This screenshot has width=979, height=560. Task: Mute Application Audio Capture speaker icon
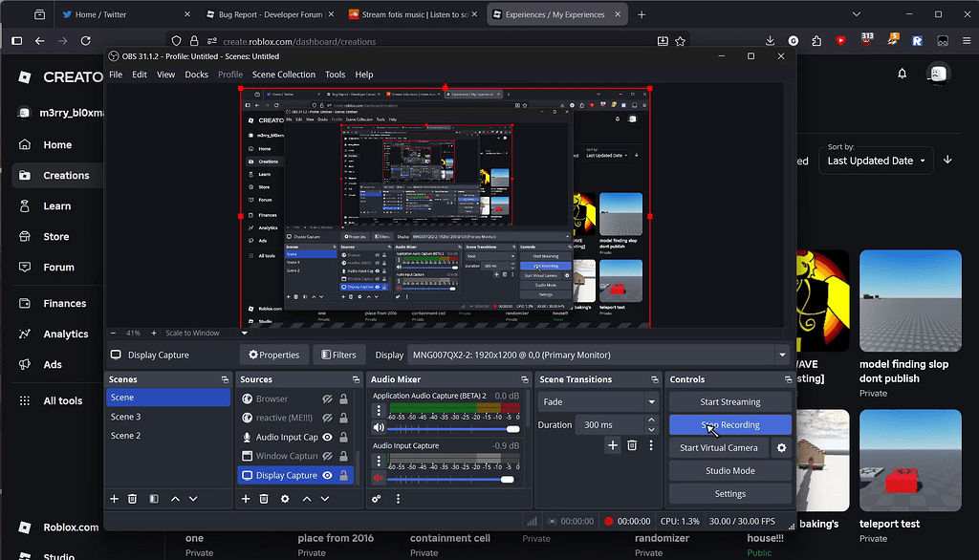(379, 428)
